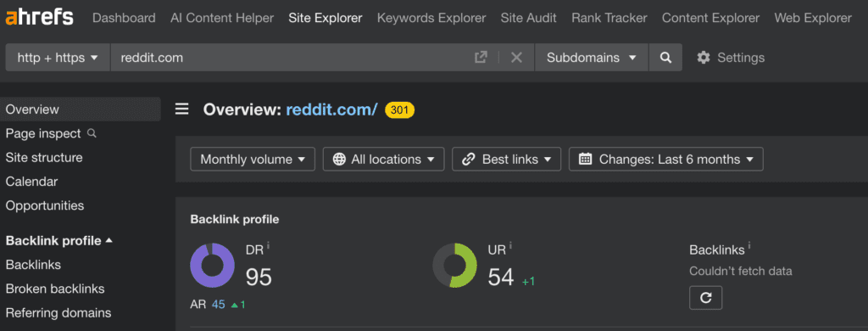This screenshot has width=868, height=331.
Task: Open the All locations dropdown
Action: (x=383, y=159)
